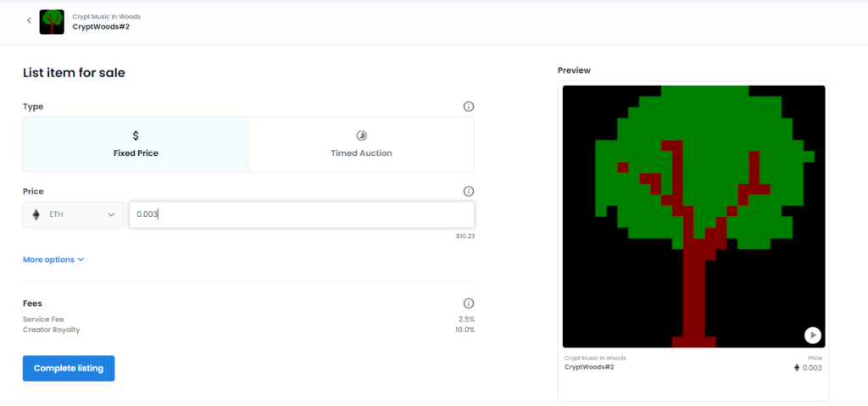Expand More options
Screen dimensions: 868x406
[53, 259]
